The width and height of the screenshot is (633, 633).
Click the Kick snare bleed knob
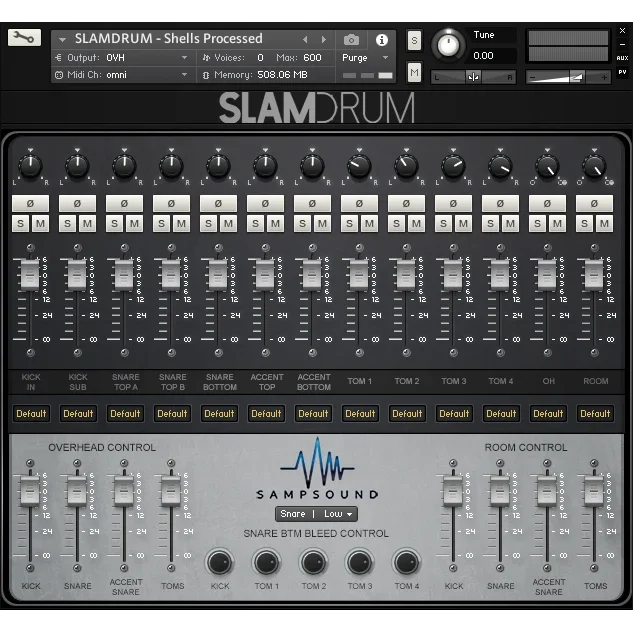[220, 562]
